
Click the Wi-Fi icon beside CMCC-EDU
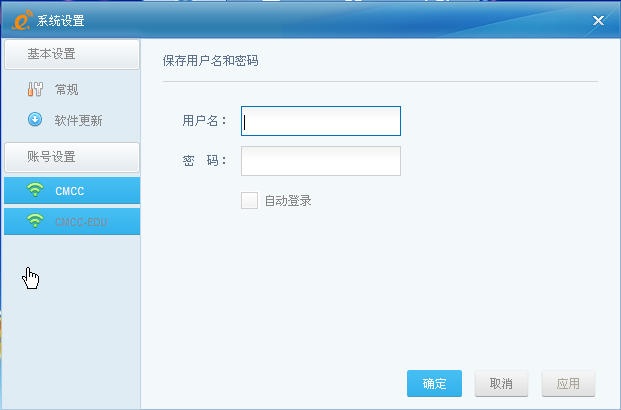point(35,221)
